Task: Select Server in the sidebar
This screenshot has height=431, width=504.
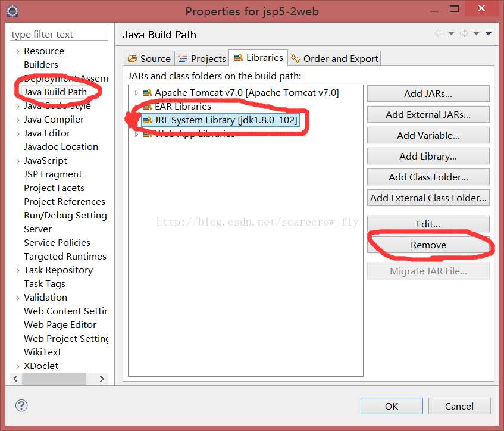Action: pyautogui.click(x=37, y=229)
